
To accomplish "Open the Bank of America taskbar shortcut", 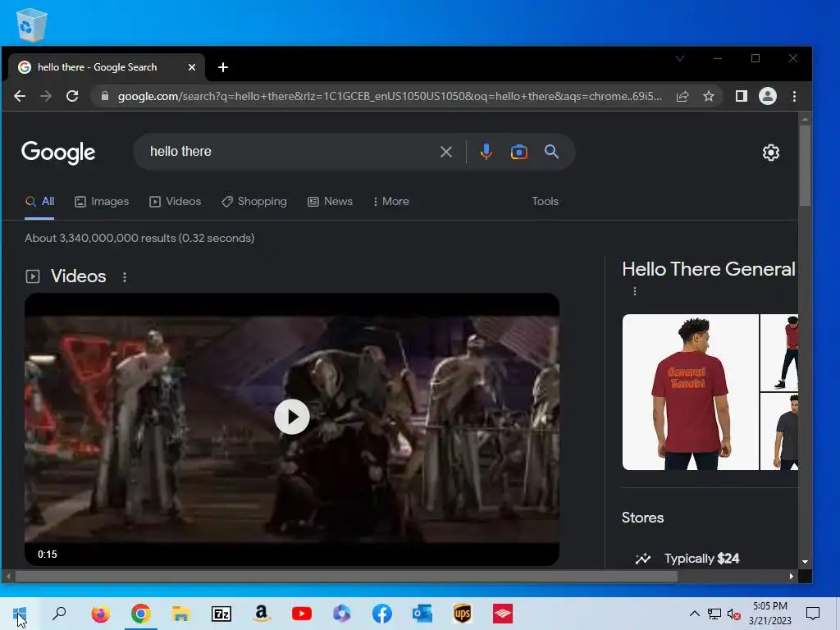I will [x=503, y=614].
